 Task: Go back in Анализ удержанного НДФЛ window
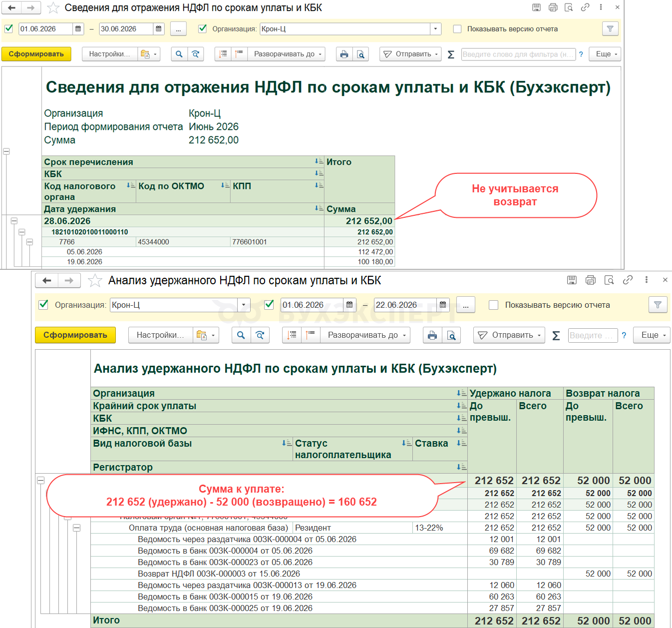[47, 281]
